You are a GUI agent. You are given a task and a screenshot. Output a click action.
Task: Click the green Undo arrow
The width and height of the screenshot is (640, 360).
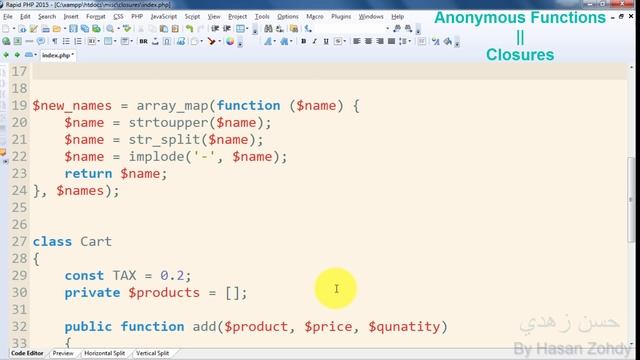click(189, 29)
